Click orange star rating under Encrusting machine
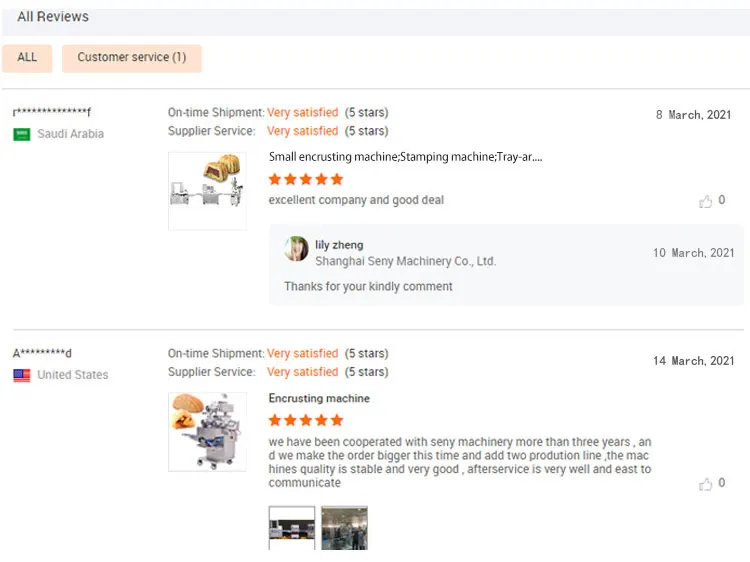This screenshot has width=750, height=562. click(305, 420)
